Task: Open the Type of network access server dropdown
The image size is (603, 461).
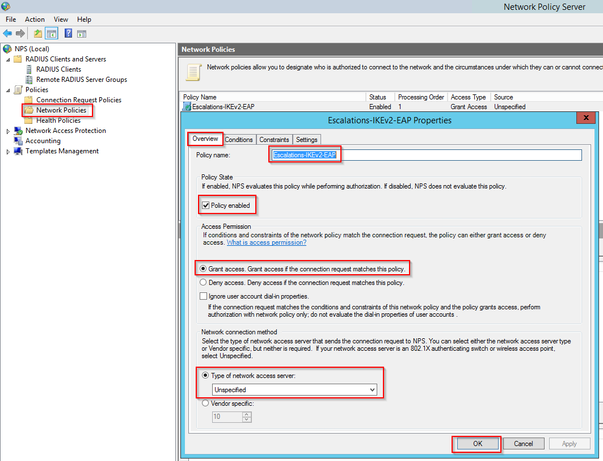Action: (x=294, y=390)
